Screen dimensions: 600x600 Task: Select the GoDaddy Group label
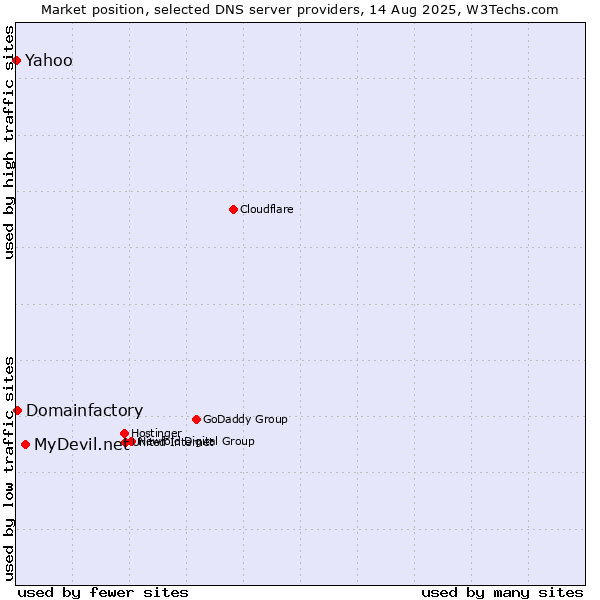245,419
